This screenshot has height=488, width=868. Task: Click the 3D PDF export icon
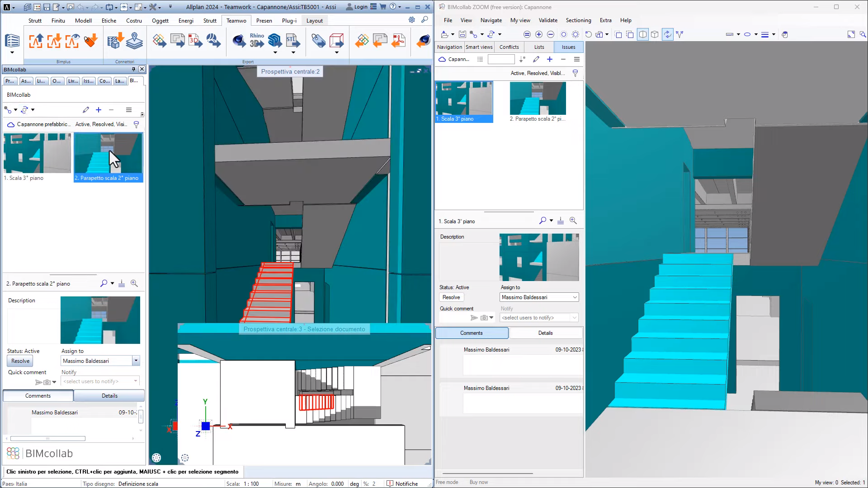195,40
